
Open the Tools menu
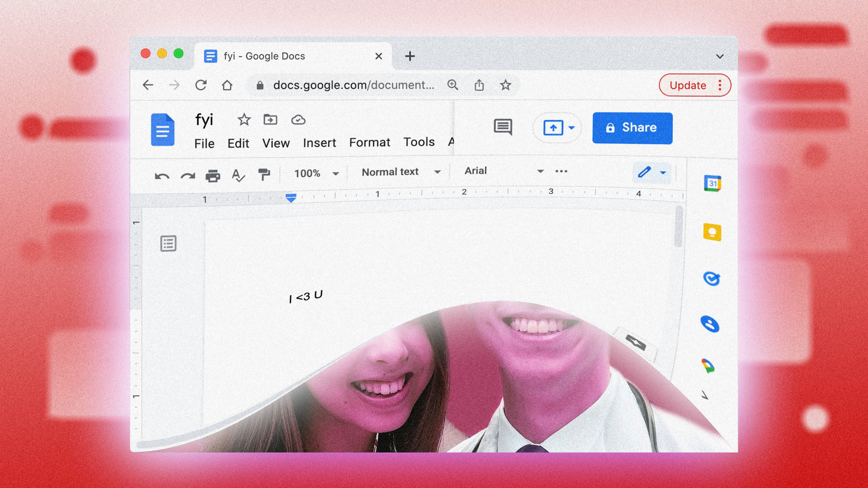click(419, 142)
